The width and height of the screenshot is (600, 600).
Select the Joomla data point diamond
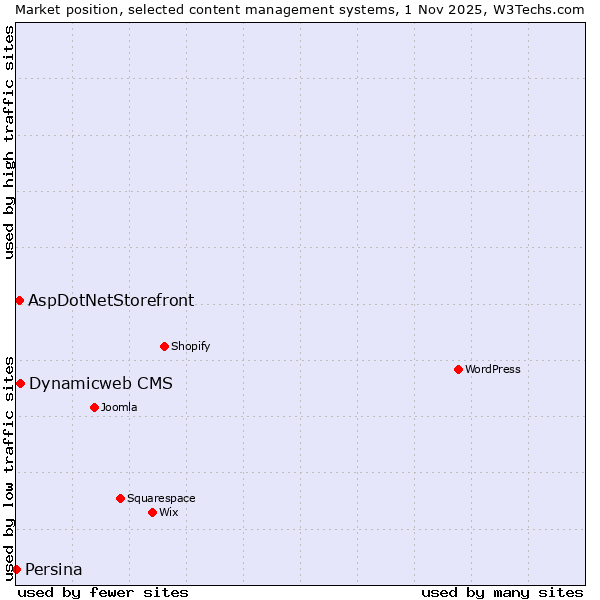(94, 407)
